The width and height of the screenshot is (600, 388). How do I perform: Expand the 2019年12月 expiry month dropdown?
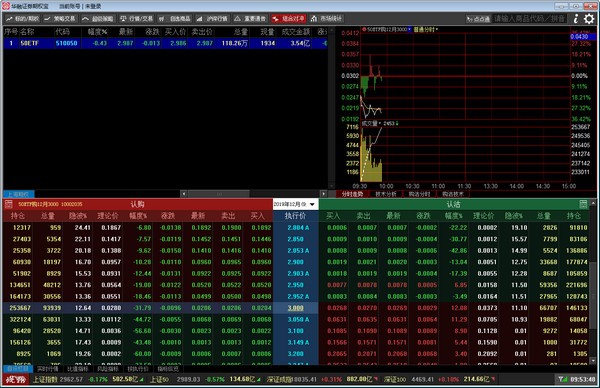pos(295,204)
